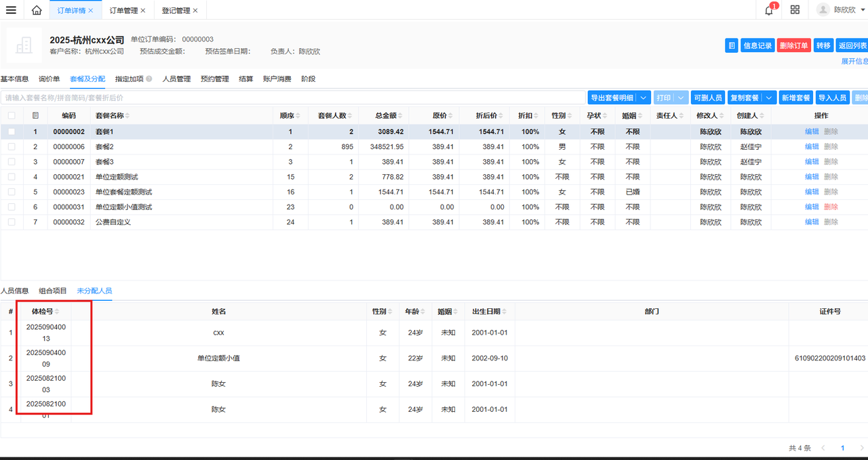Open the notification bell
The height and width of the screenshot is (460, 868).
click(x=768, y=10)
